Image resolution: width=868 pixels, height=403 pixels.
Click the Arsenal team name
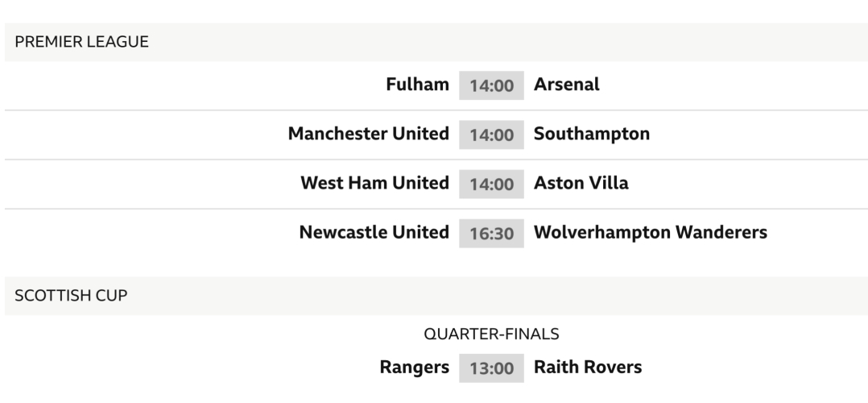(x=566, y=85)
